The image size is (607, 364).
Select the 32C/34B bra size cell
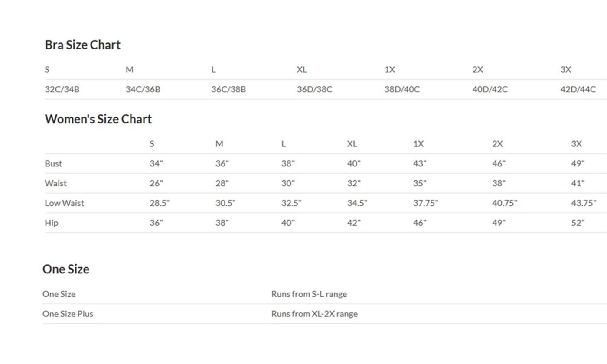click(x=62, y=90)
